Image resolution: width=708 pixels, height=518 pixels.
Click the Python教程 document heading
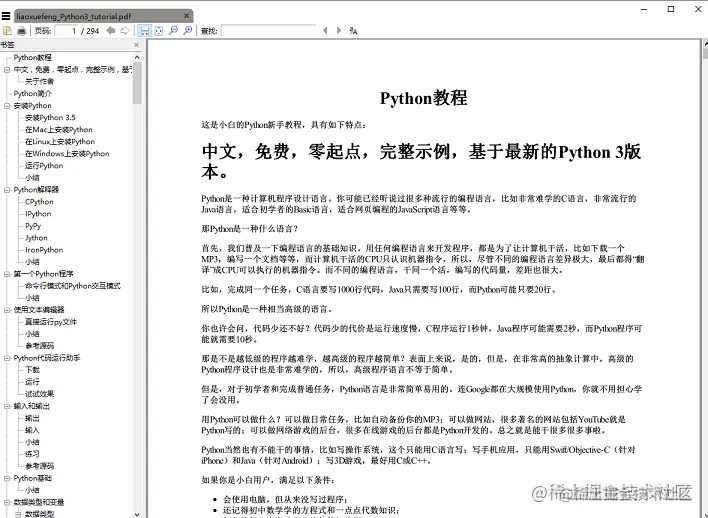point(424,98)
